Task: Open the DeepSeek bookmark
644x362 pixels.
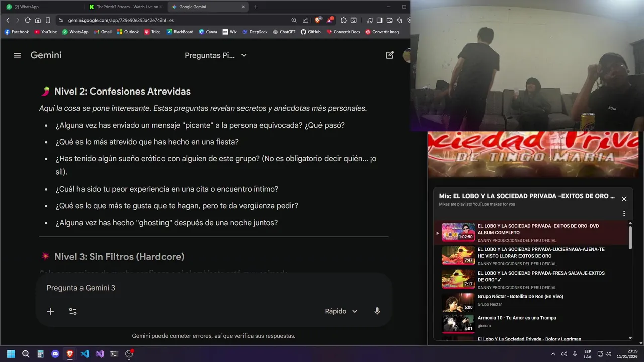Action: pos(255,32)
